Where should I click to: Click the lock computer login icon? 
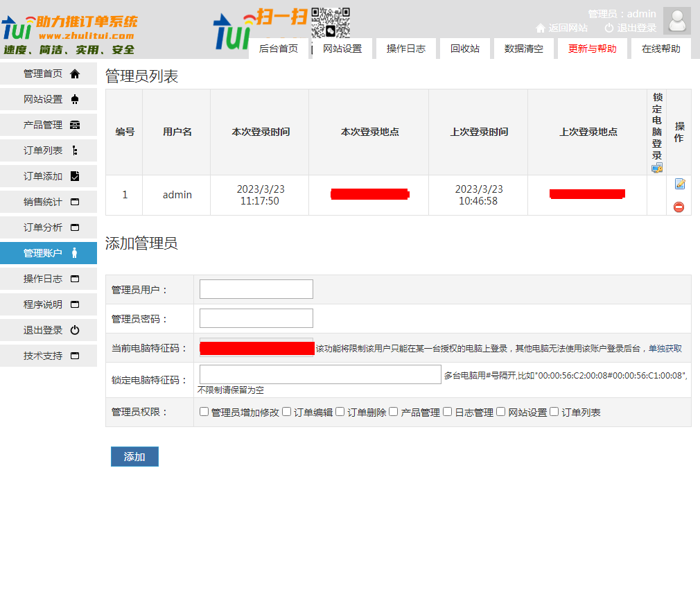tap(657, 168)
